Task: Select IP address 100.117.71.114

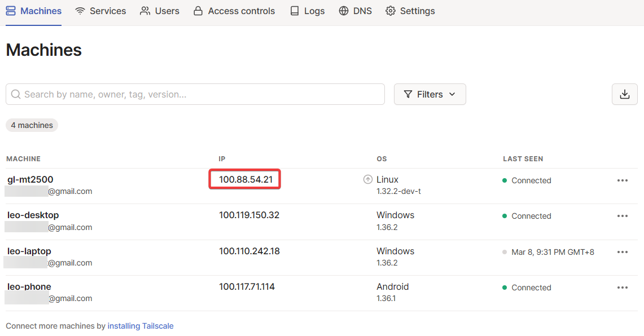Action: (x=247, y=287)
